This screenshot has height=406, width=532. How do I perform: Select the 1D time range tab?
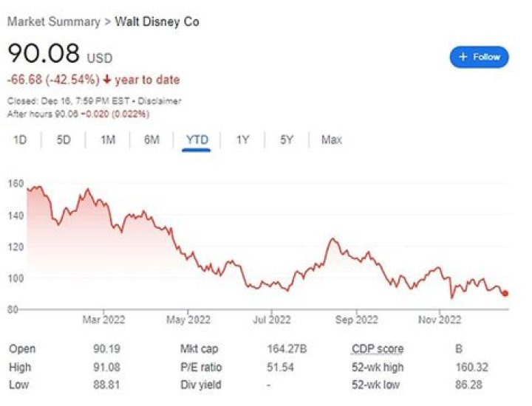(x=20, y=140)
